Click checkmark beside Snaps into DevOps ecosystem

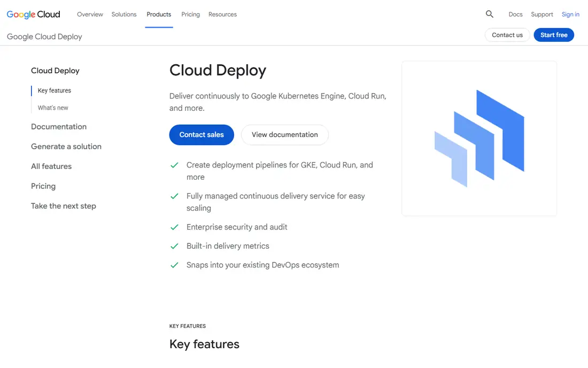click(x=174, y=265)
